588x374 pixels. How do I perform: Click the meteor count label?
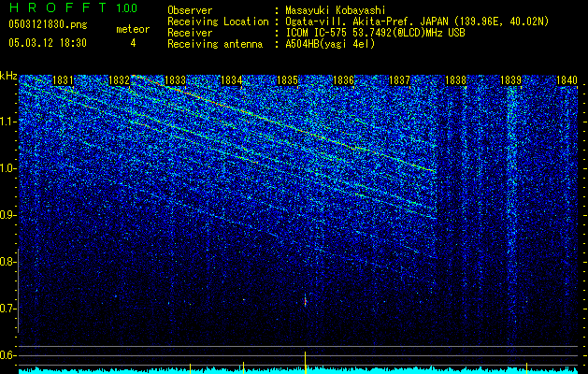(133, 29)
